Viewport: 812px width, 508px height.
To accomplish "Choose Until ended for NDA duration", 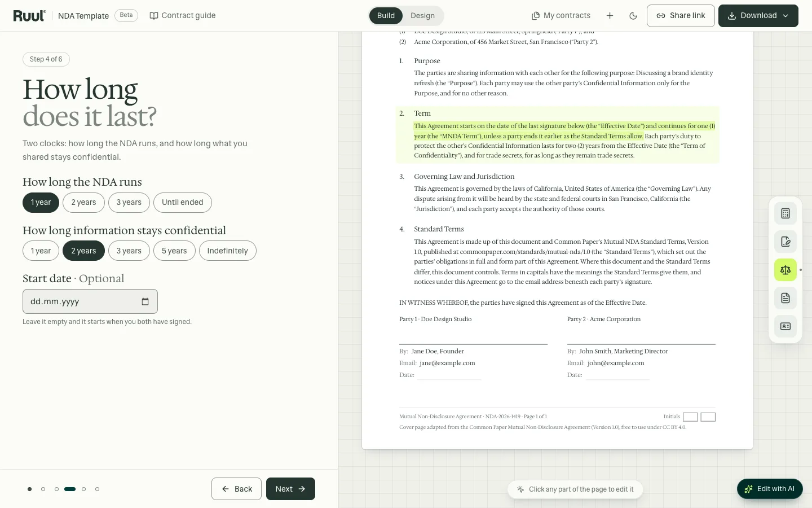I will point(183,203).
